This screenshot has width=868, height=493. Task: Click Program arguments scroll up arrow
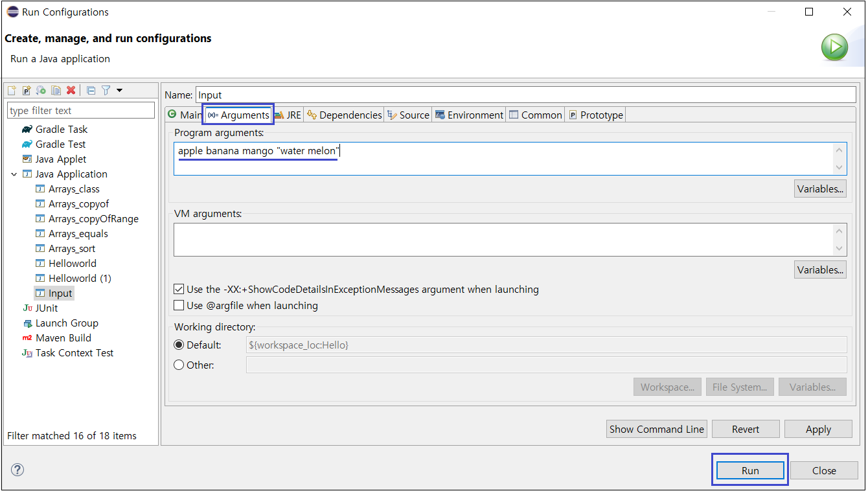click(839, 150)
